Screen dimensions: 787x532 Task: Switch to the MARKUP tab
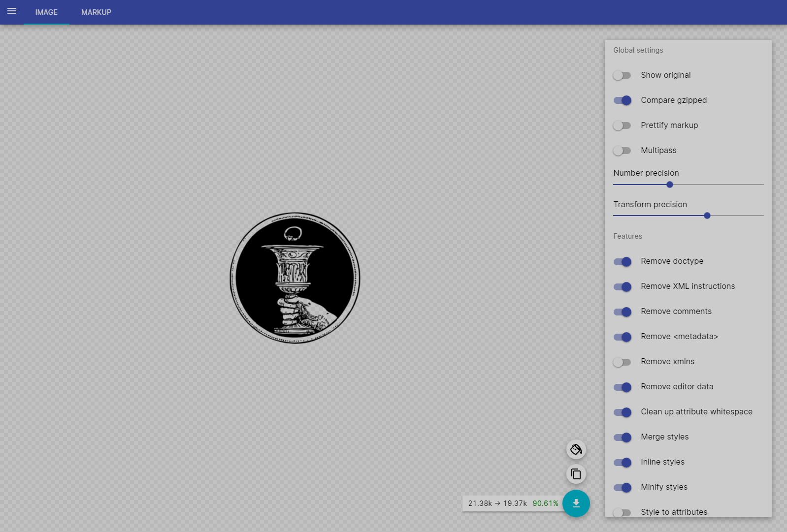pos(96,12)
